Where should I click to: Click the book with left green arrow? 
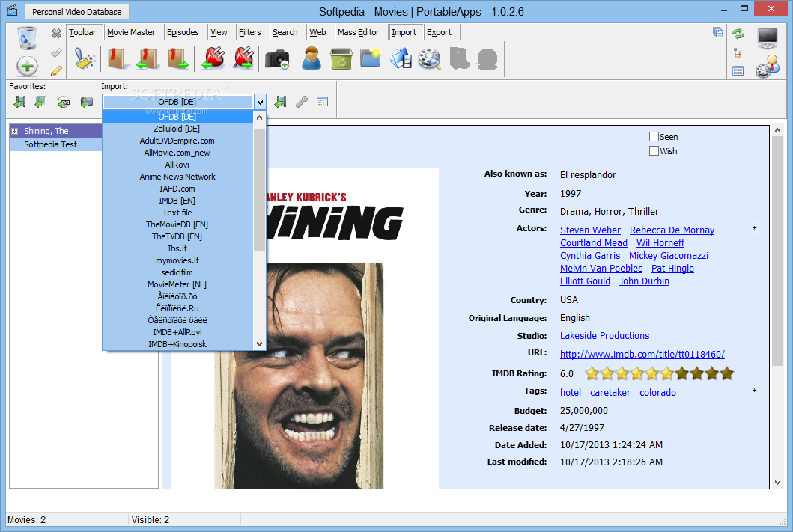[x=148, y=58]
